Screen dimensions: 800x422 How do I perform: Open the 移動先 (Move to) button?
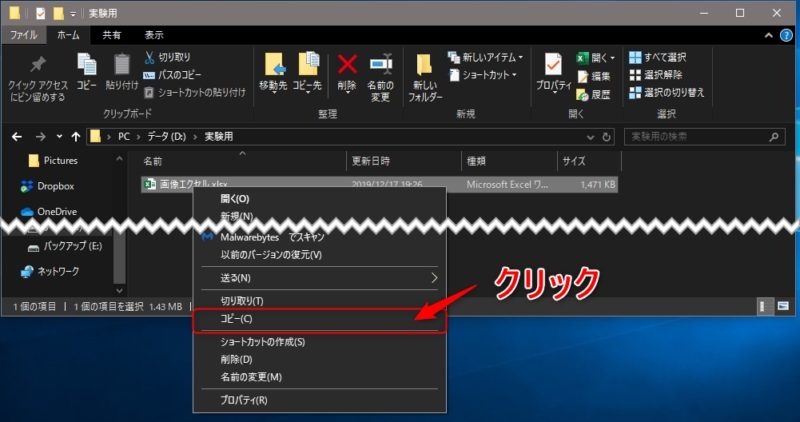tap(273, 73)
